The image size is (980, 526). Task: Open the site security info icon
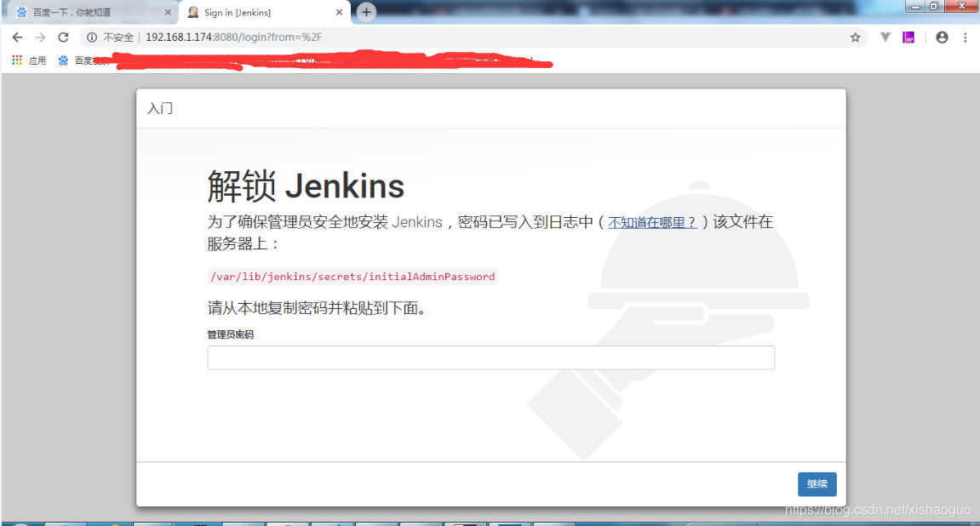[92, 37]
